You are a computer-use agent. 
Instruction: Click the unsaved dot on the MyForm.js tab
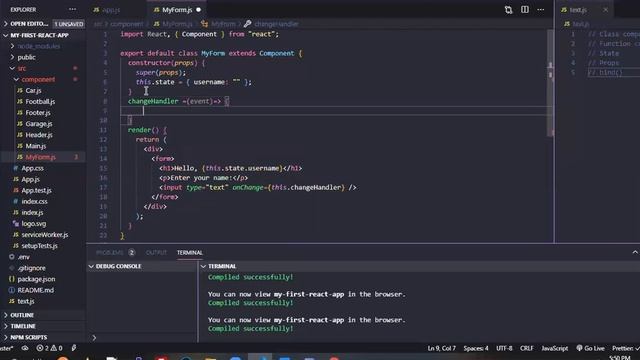(198, 10)
